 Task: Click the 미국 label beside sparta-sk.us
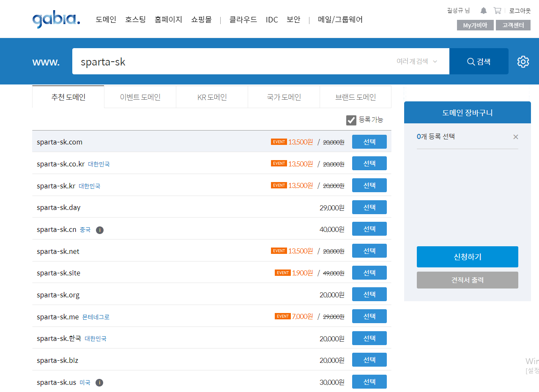click(85, 383)
